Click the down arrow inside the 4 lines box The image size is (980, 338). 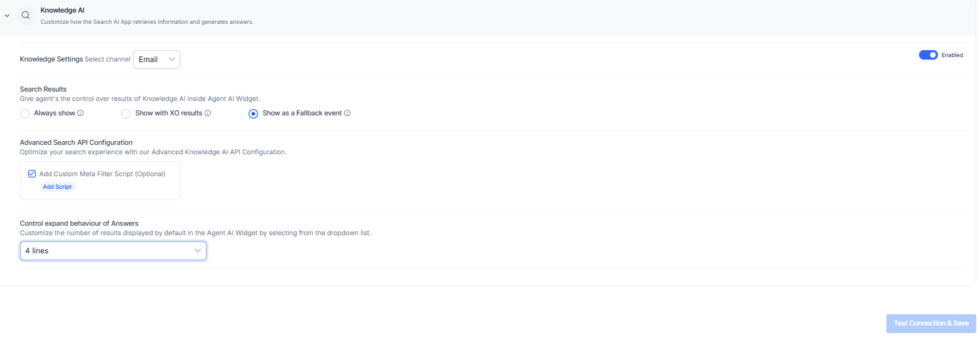click(198, 251)
